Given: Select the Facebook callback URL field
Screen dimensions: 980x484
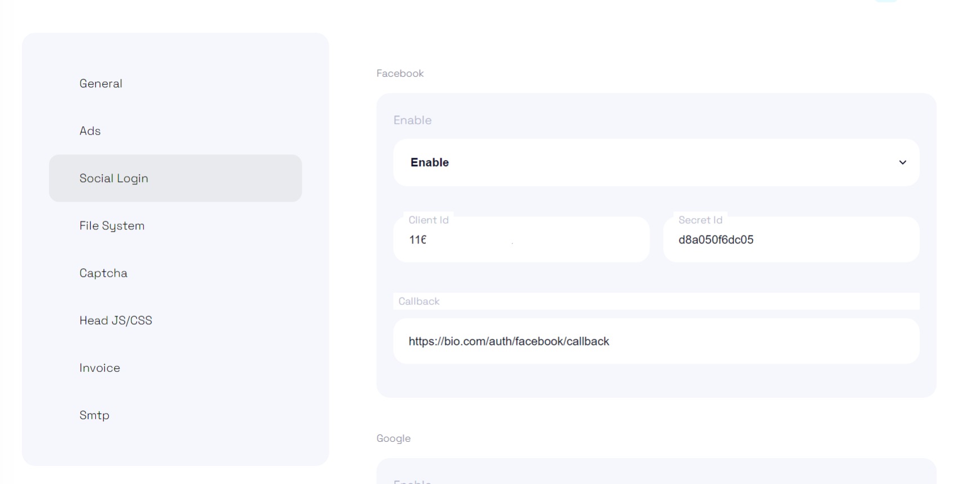Looking at the screenshot, I should pos(656,341).
